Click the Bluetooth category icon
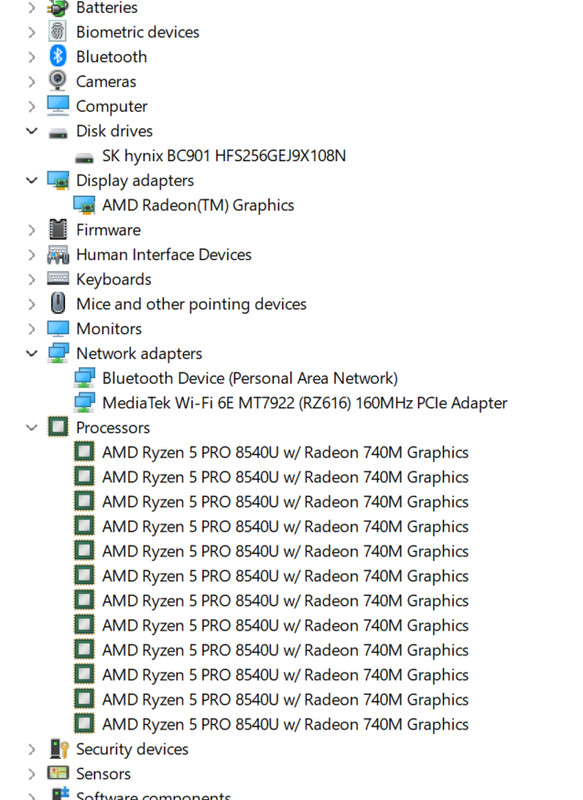 58,56
